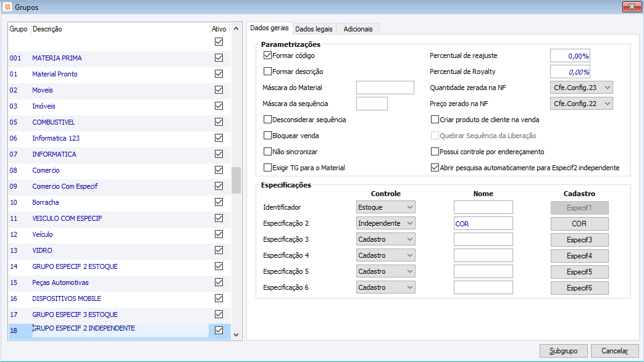Switch to Dados legais tab

[x=314, y=29]
